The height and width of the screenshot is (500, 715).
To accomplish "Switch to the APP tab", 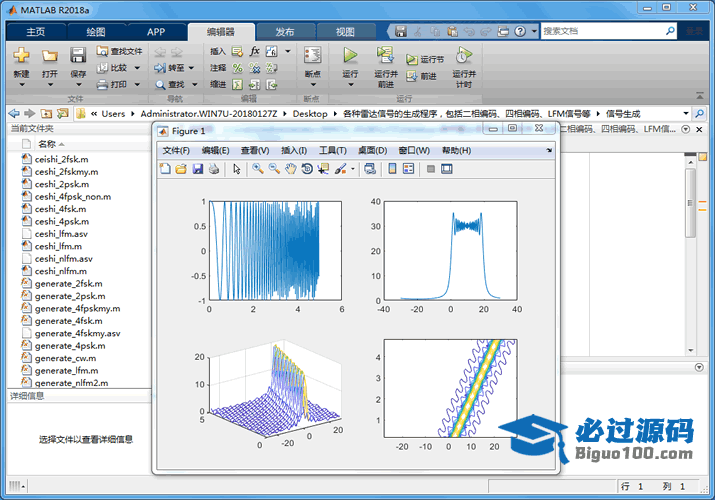I will (156, 31).
